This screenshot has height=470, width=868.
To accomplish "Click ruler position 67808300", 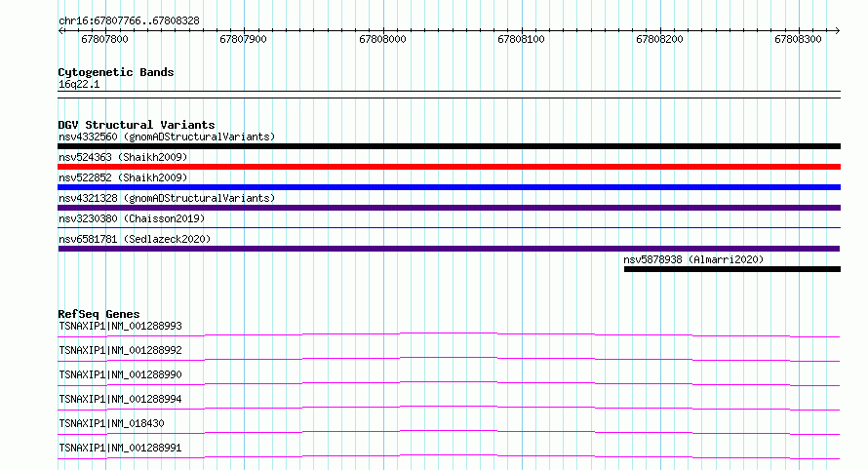I will click(798, 39).
